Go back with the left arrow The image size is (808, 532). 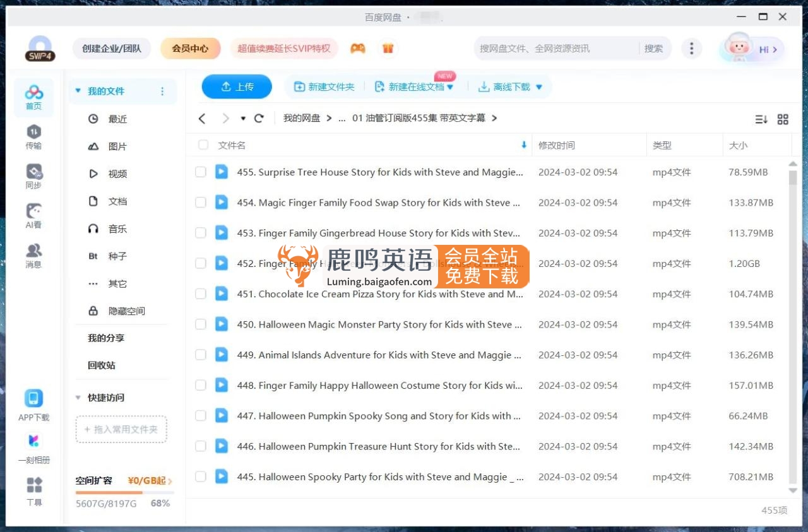coord(202,118)
